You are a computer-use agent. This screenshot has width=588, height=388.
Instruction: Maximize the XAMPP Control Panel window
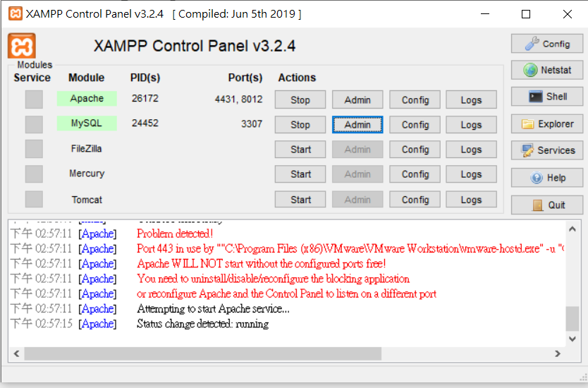tap(526, 14)
